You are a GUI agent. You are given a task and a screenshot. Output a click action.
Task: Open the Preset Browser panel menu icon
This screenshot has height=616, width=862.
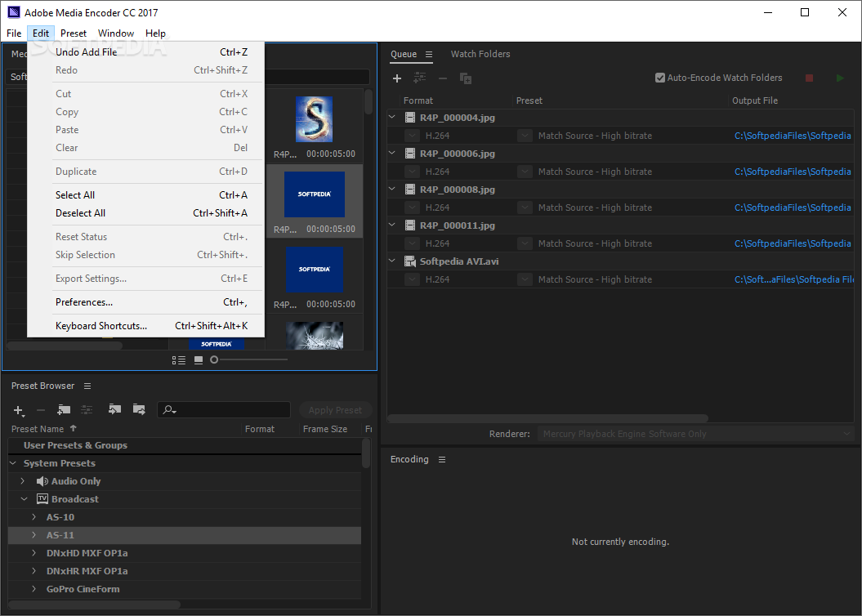[87, 386]
